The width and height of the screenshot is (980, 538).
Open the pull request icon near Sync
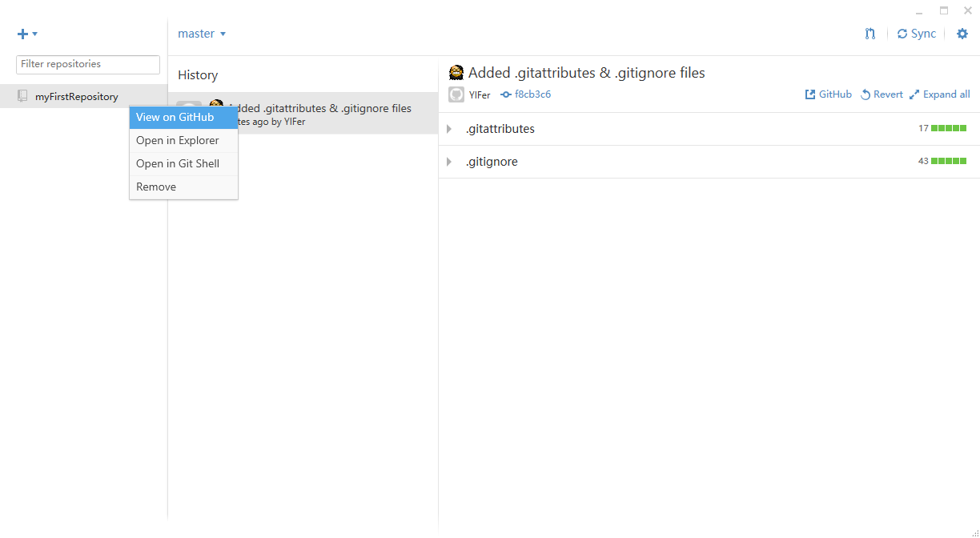[870, 34]
